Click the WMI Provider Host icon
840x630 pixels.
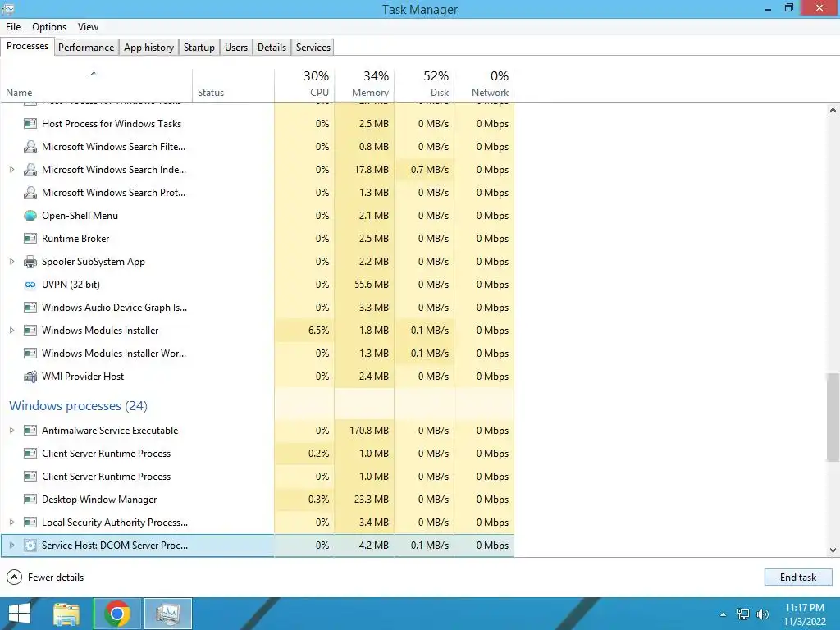point(30,377)
